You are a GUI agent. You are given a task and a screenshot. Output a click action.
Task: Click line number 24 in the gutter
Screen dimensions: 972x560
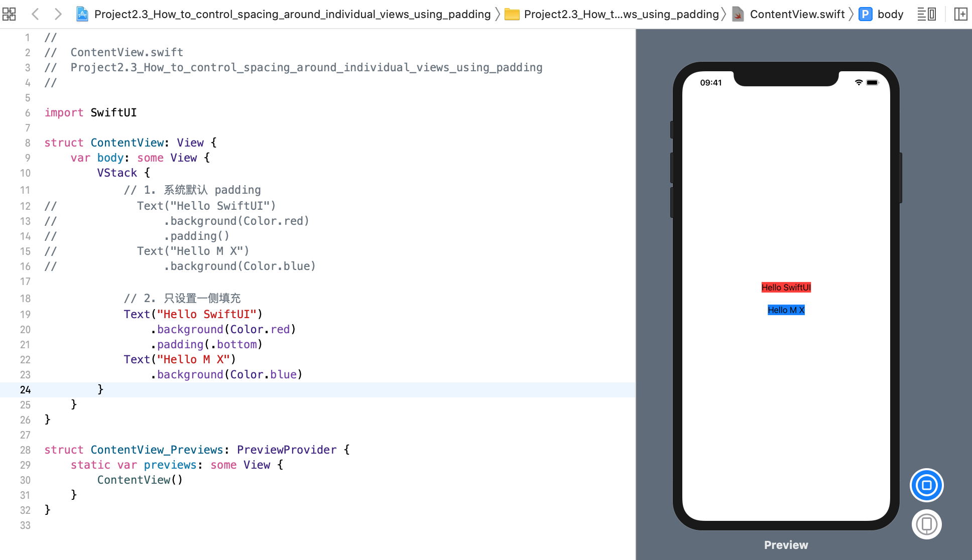click(x=25, y=390)
